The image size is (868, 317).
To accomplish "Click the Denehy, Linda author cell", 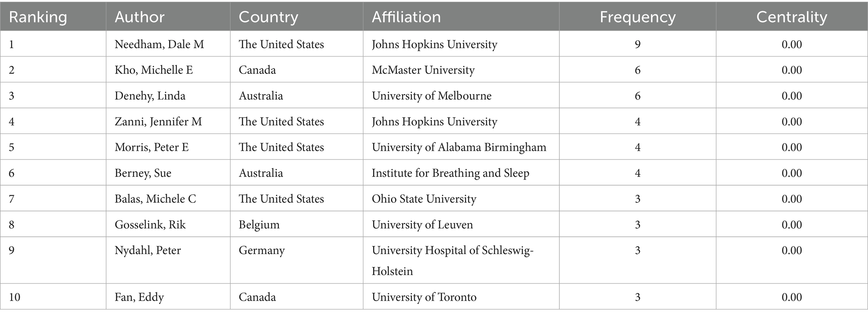I will click(150, 96).
